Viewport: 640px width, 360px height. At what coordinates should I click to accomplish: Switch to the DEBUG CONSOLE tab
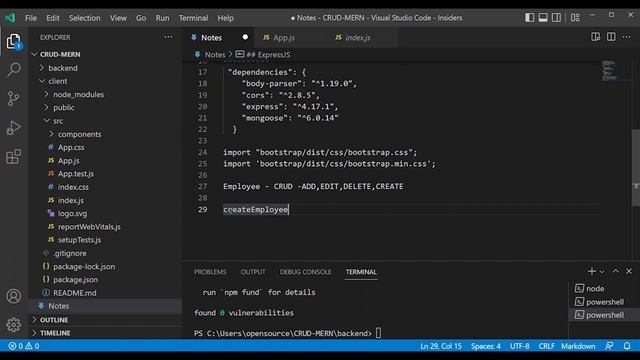(305, 272)
